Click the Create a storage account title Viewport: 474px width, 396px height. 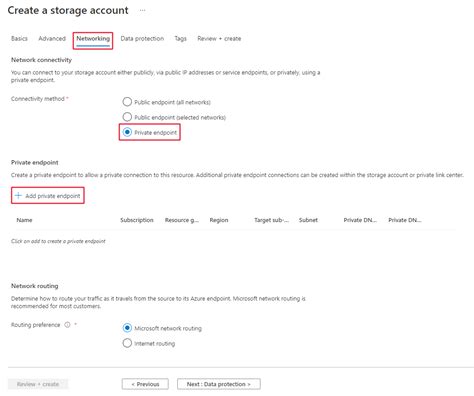coord(68,10)
